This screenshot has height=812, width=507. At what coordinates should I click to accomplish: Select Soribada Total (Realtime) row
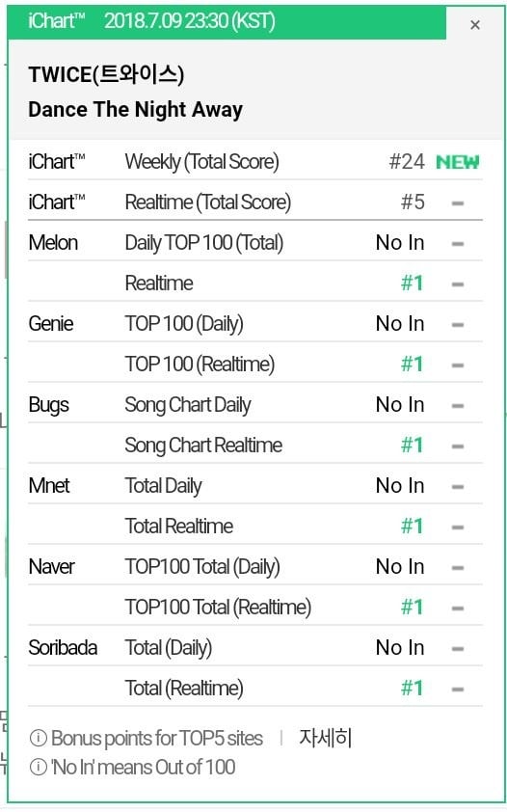(x=255, y=689)
